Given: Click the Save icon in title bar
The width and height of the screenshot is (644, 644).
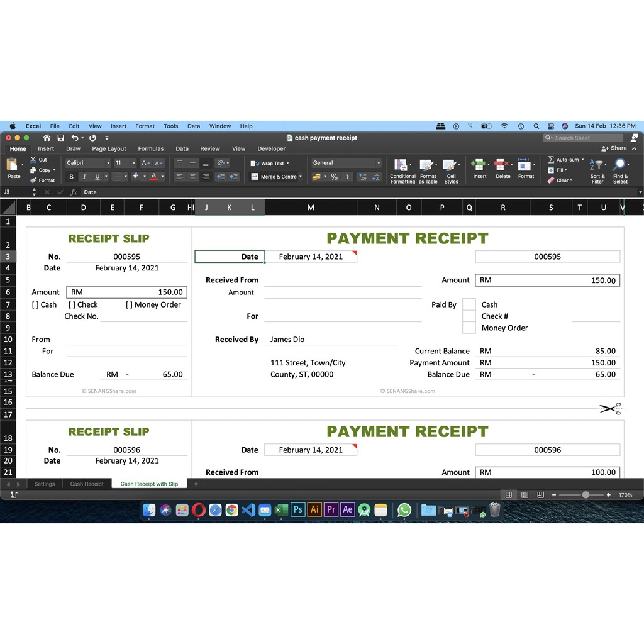Looking at the screenshot, I should [x=60, y=138].
